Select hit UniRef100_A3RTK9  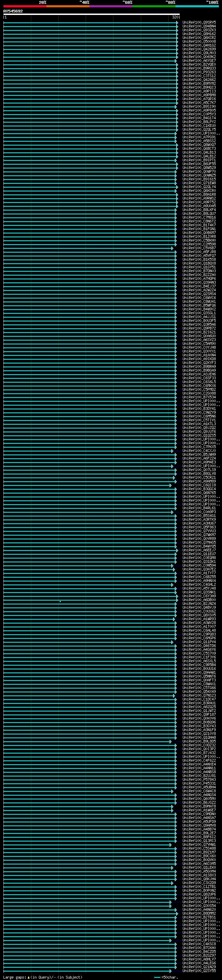(199, 519)
